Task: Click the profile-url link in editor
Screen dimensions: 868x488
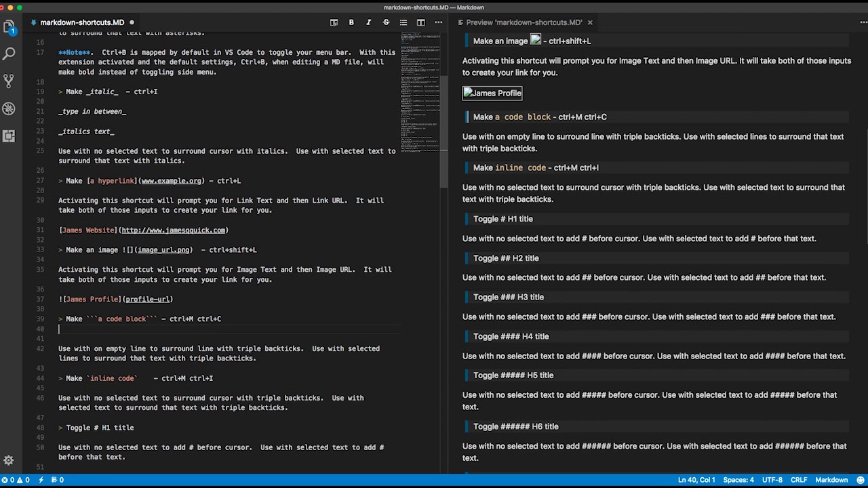Action: coord(147,299)
